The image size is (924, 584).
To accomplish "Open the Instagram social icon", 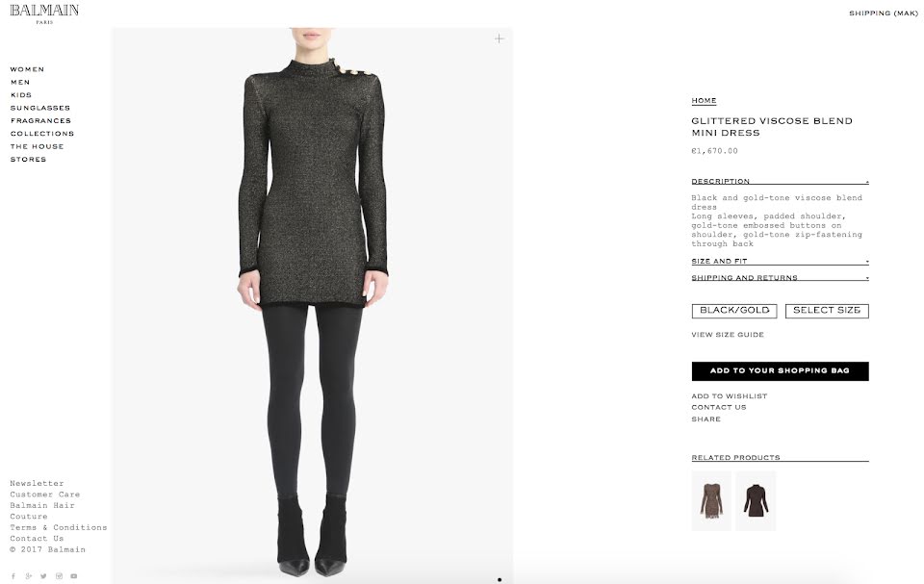I will click(59, 576).
